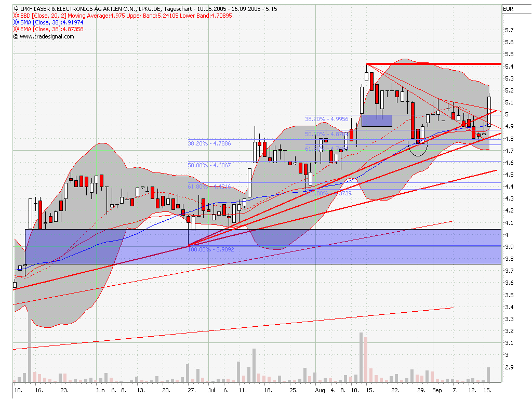Click the 5.4 price axis label
532x399 pixels.
[509, 66]
